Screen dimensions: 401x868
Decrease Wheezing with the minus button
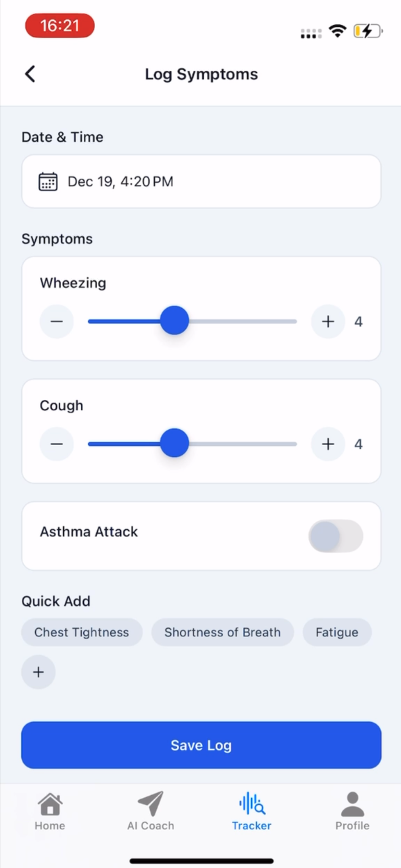coord(57,322)
